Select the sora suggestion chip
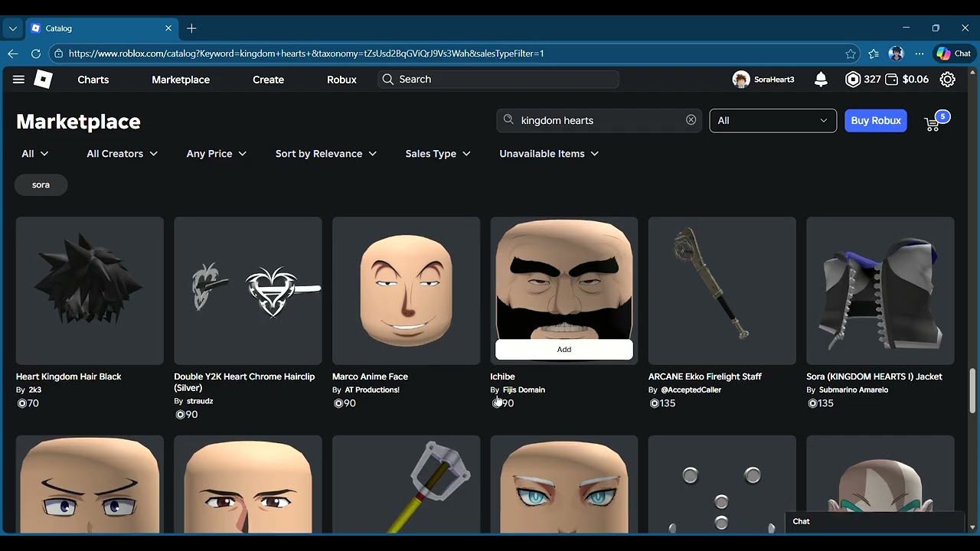This screenshot has width=980, height=551. click(41, 184)
